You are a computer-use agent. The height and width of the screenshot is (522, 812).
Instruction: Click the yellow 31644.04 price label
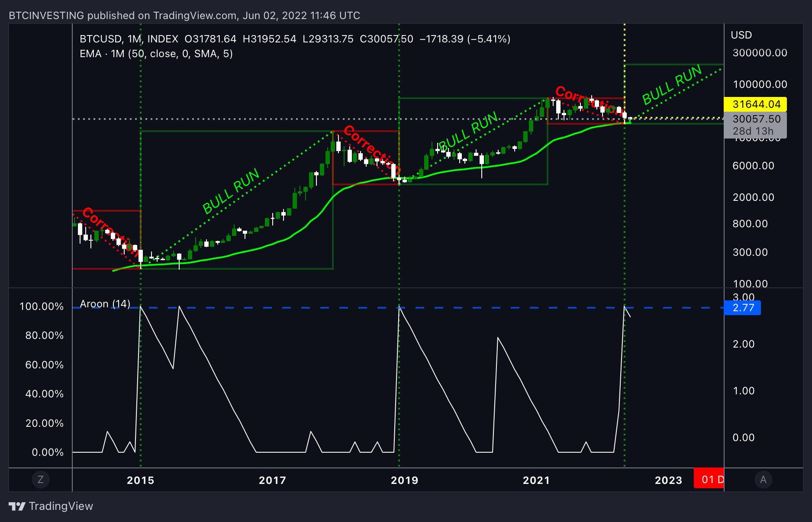click(x=755, y=104)
